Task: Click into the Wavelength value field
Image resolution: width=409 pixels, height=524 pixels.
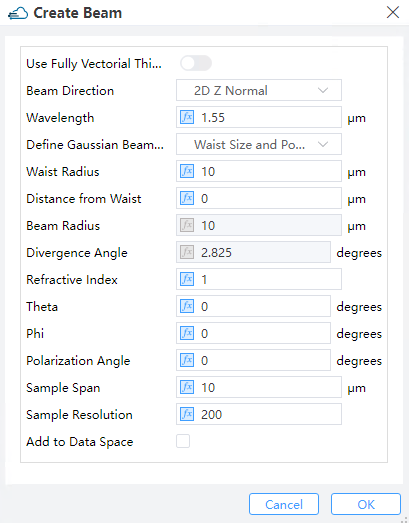Action: tap(259, 117)
